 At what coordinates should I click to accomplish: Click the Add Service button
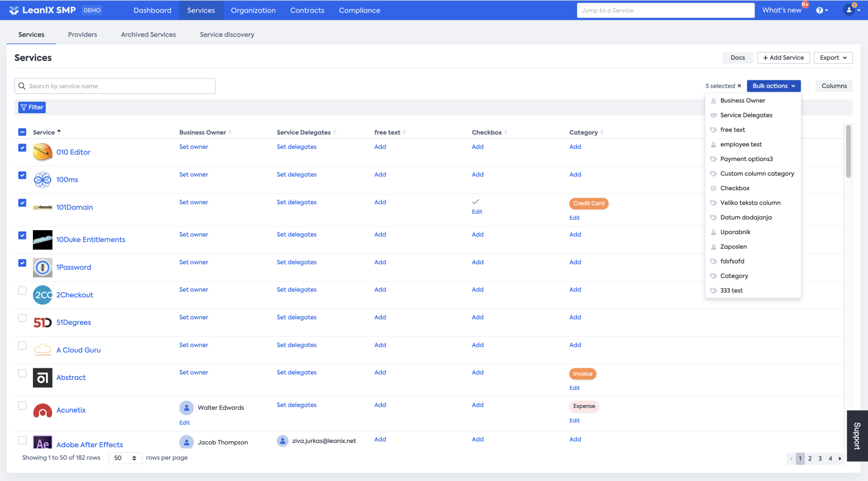click(x=783, y=58)
